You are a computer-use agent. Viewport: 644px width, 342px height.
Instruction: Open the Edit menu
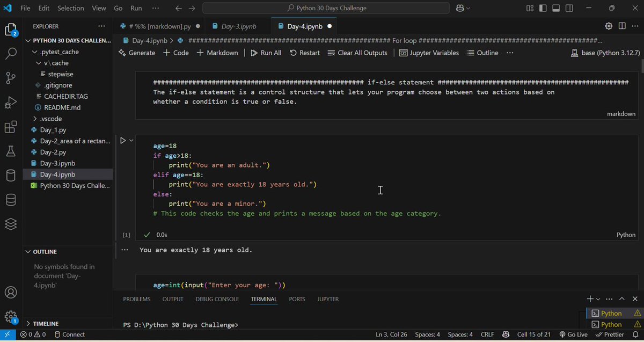(44, 8)
